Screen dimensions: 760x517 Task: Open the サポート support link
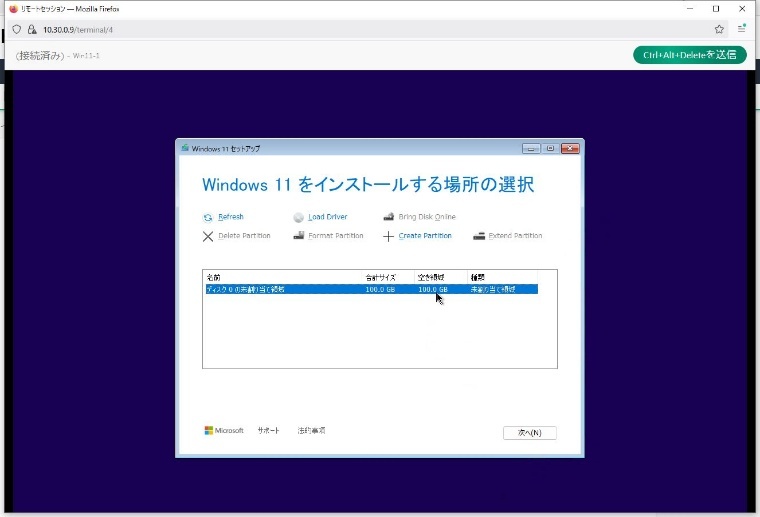pyautogui.click(x=268, y=431)
